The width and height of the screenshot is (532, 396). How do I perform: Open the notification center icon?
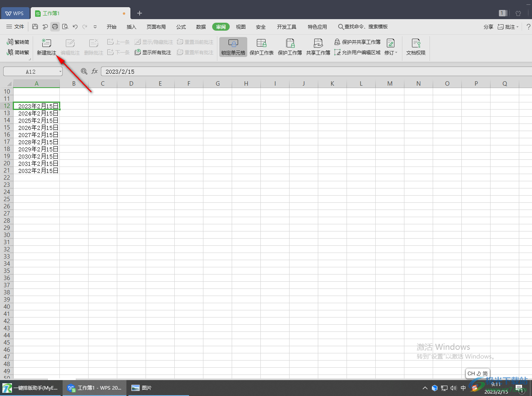[x=519, y=388]
